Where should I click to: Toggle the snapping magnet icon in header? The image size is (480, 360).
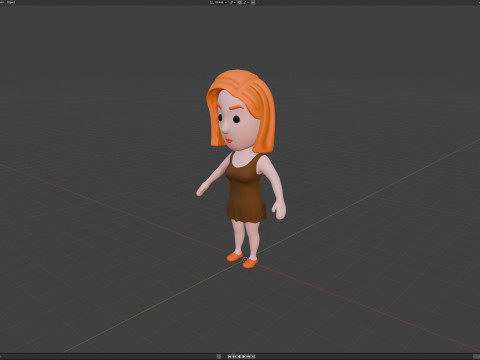point(239,2)
